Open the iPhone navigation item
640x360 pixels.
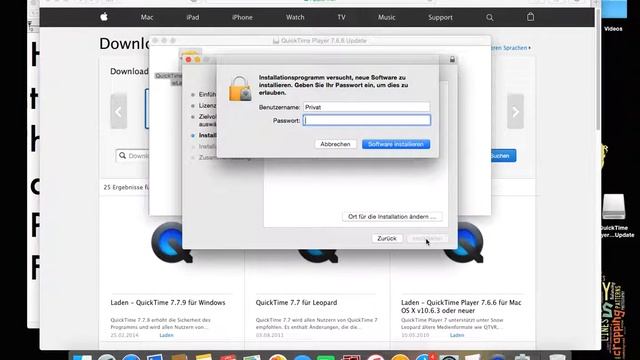click(x=242, y=17)
